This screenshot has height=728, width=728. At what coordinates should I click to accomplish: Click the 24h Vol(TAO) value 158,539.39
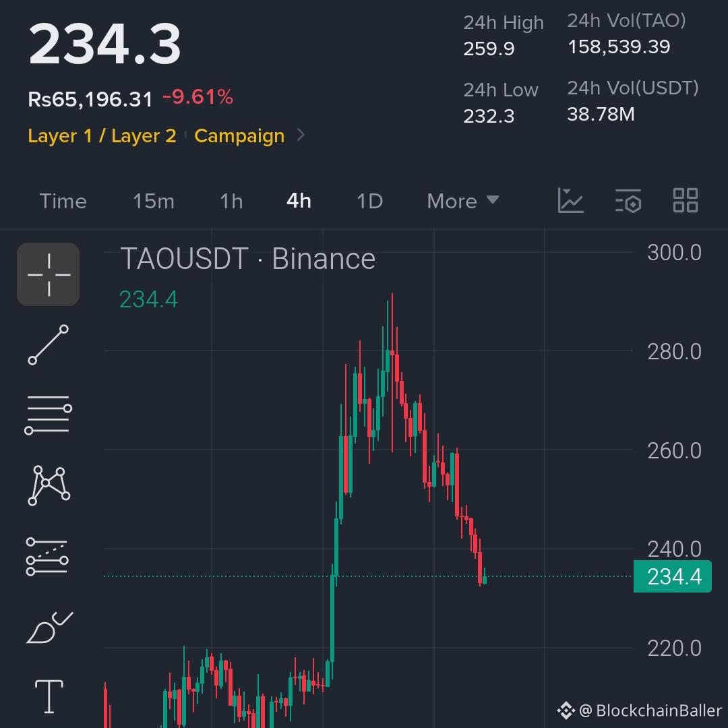[x=619, y=47]
